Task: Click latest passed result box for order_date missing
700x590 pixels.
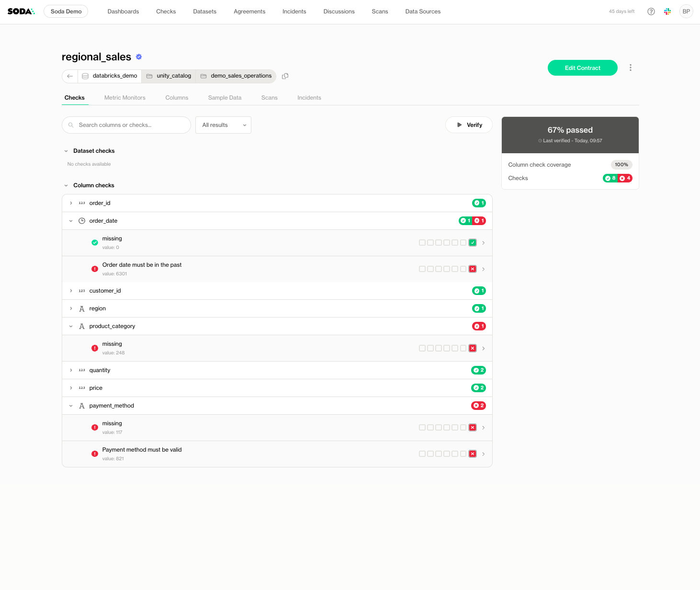Action: pos(473,243)
